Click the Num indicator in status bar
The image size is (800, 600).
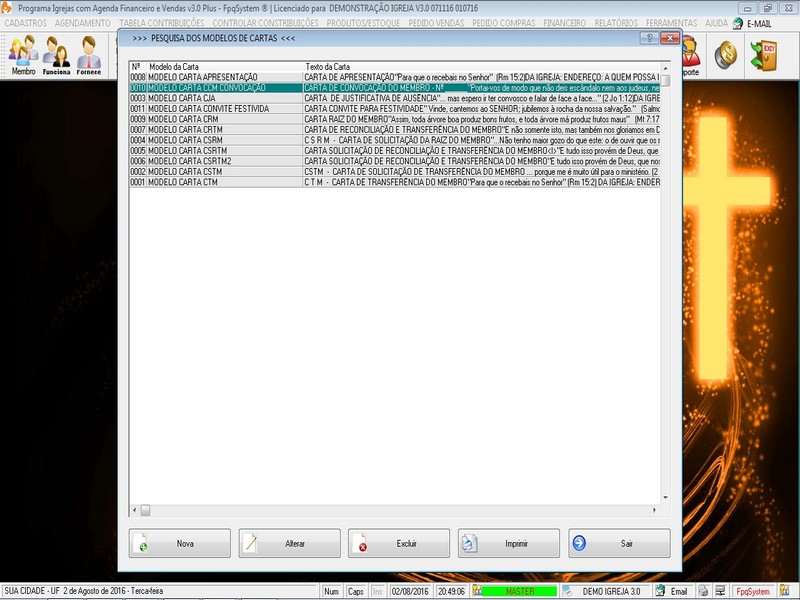click(331, 591)
